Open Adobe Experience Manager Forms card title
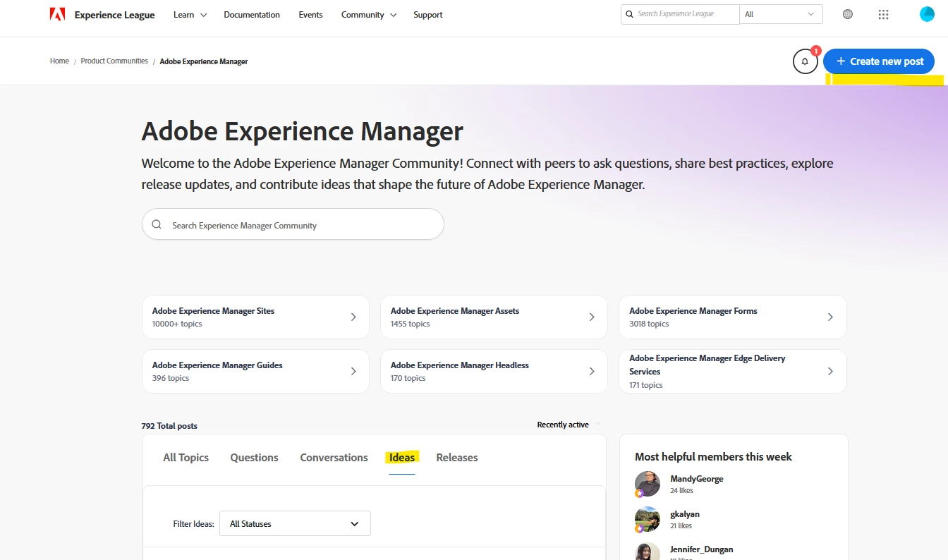Screen dimensions: 948x560 (693, 310)
